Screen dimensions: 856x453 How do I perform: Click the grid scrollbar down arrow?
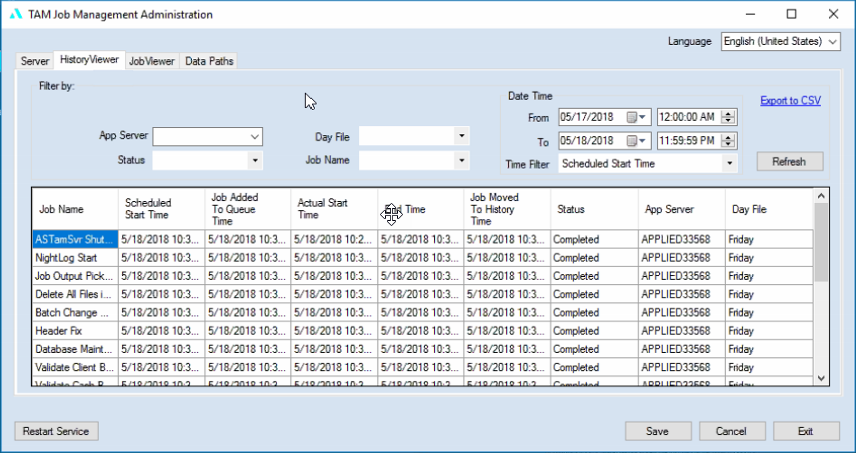click(821, 378)
